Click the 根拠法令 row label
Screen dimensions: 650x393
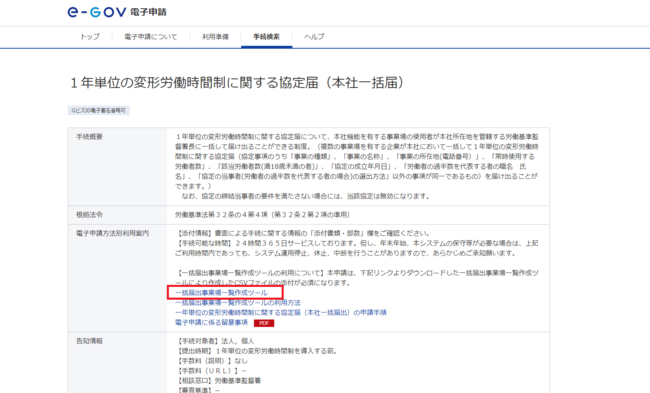(x=89, y=215)
